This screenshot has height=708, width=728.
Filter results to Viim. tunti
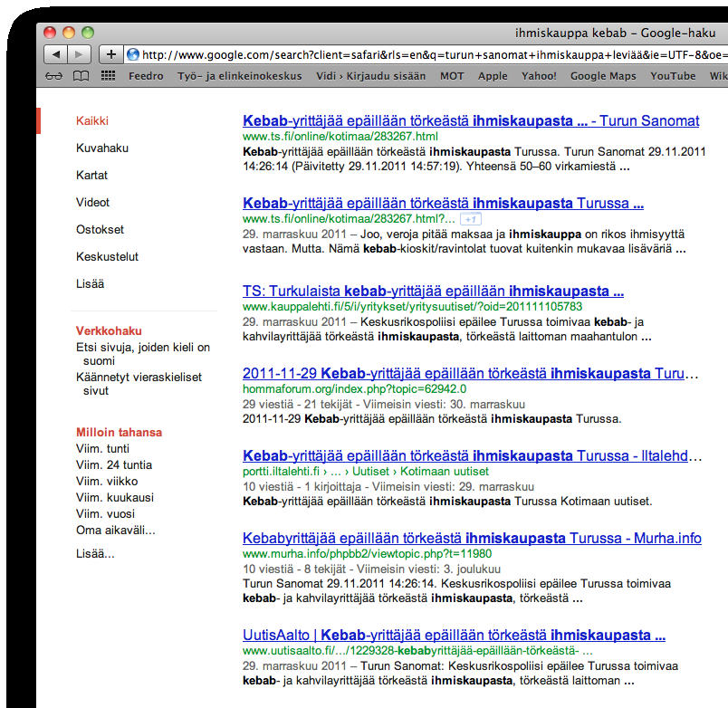pyautogui.click(x=102, y=448)
